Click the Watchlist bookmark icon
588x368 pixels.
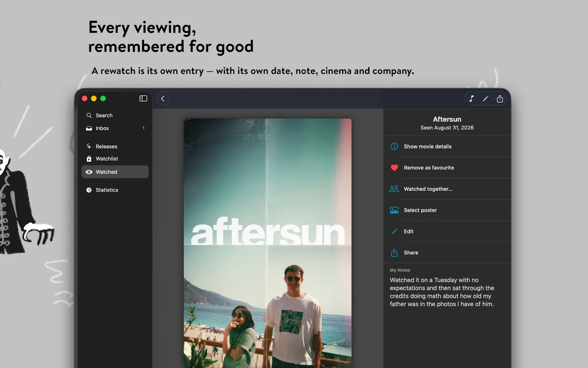click(x=89, y=159)
